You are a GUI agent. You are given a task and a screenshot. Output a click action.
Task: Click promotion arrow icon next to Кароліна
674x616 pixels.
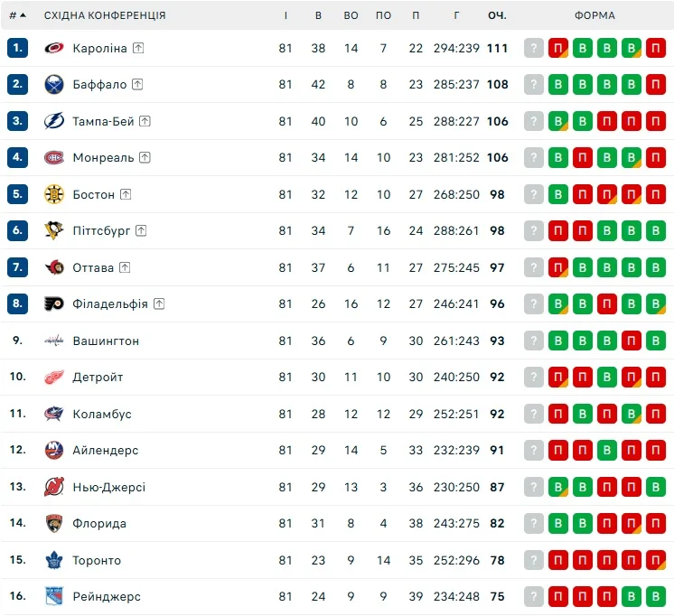138,48
